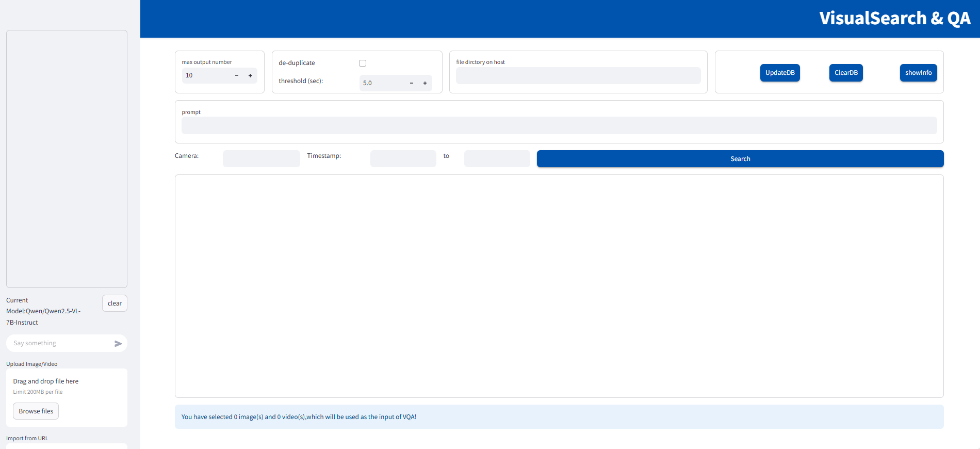Open Browse files upload dialog
Image resolution: width=980 pixels, height=449 pixels.
pyautogui.click(x=36, y=411)
